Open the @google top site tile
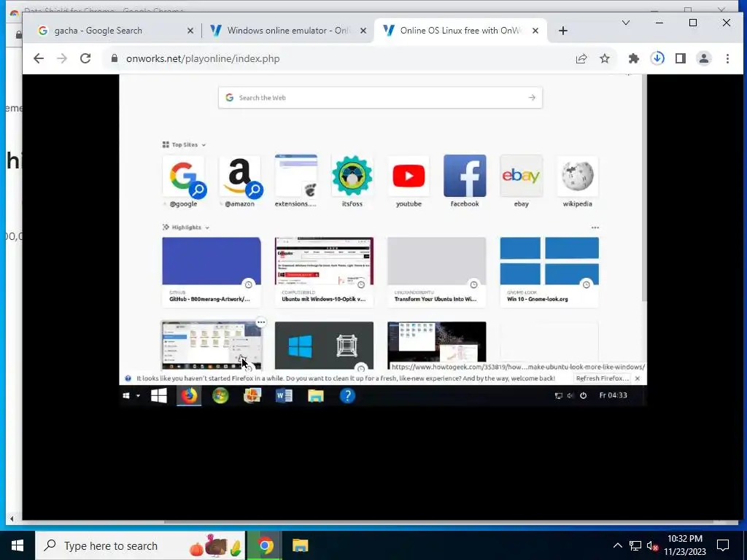 point(183,182)
